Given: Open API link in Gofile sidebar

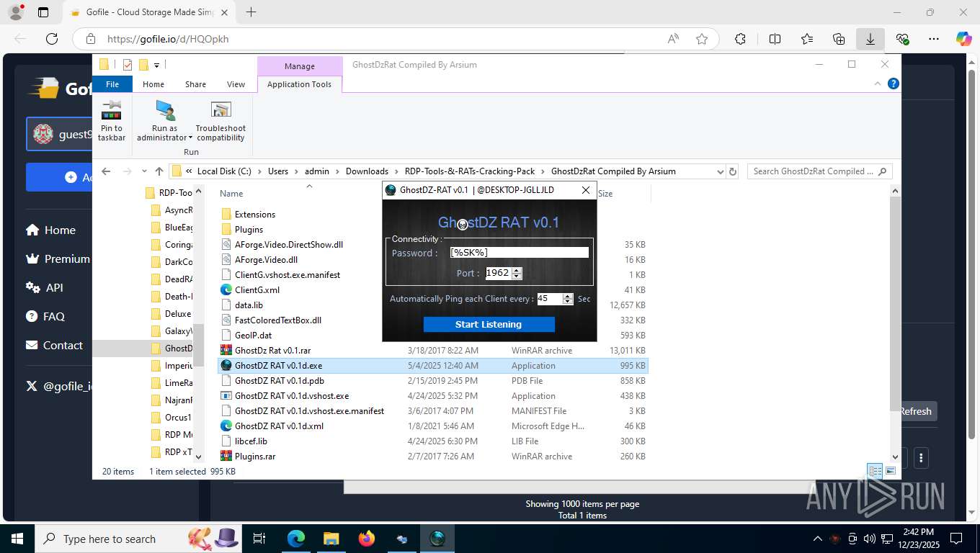Looking at the screenshot, I should [x=45, y=287].
